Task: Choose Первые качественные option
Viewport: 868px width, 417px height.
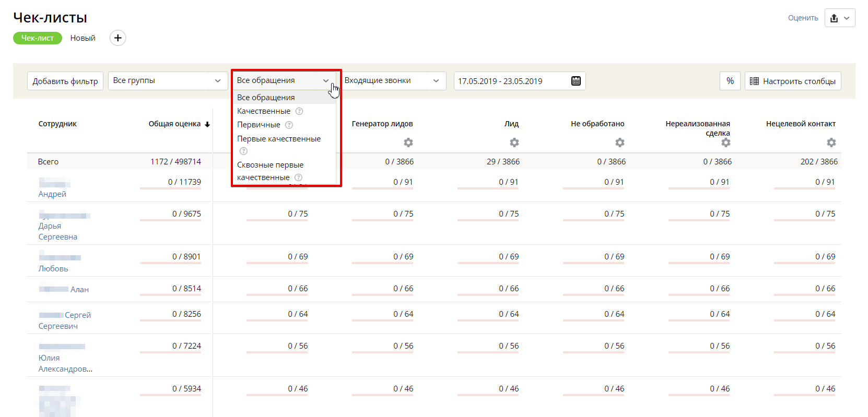Action: tap(278, 139)
